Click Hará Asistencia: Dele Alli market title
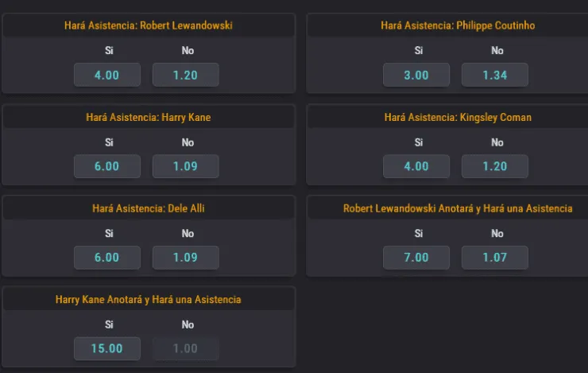 click(x=149, y=208)
